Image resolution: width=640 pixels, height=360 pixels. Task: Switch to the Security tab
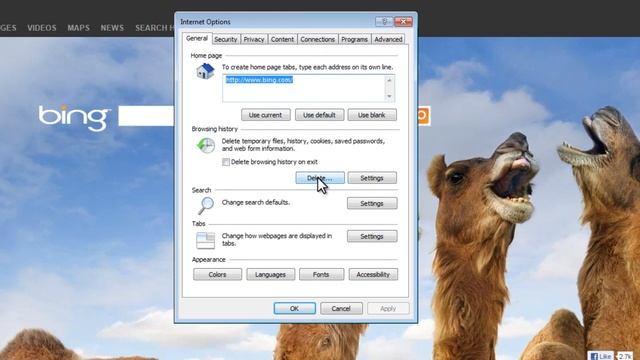[226, 39]
